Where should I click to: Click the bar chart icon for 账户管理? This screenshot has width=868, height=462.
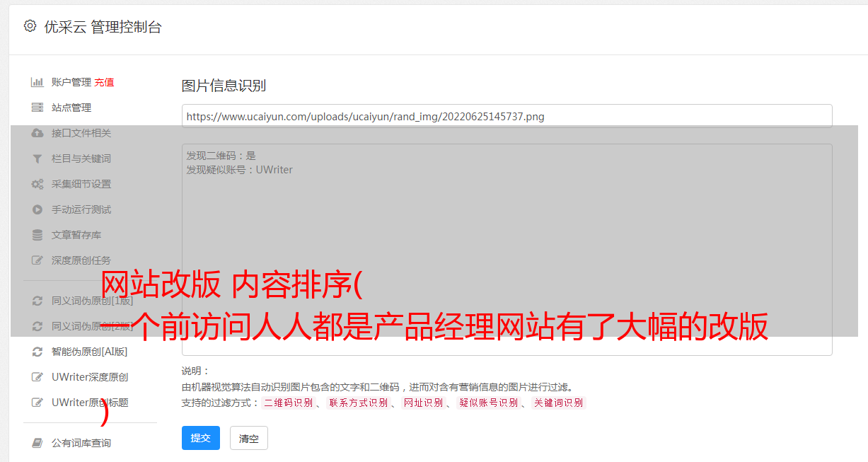click(x=37, y=82)
